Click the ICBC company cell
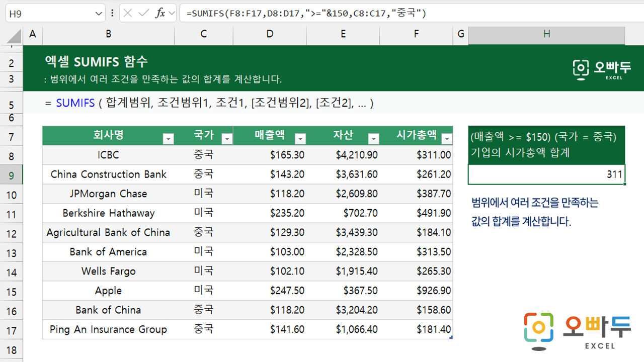 click(108, 155)
